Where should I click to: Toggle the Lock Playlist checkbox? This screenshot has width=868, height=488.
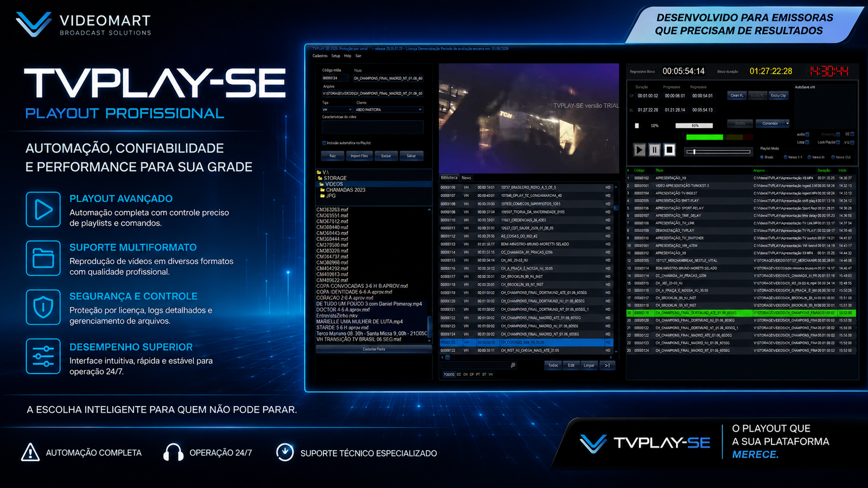tap(838, 142)
